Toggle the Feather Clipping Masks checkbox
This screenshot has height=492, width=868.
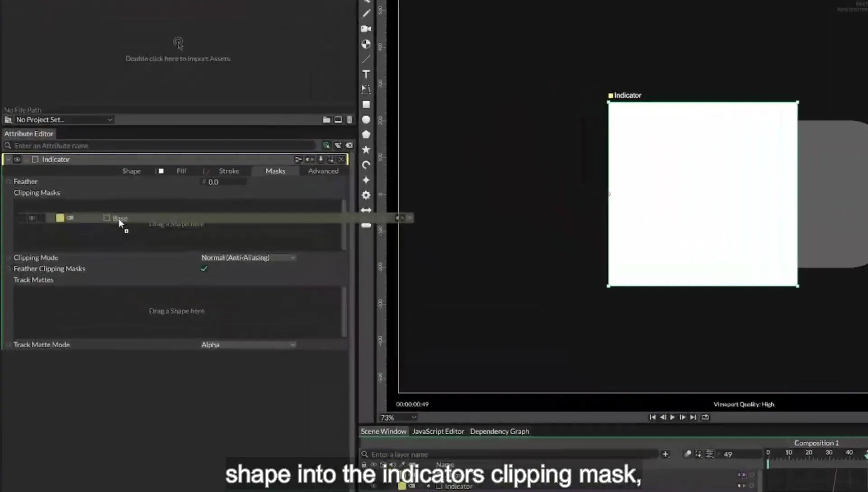click(204, 269)
